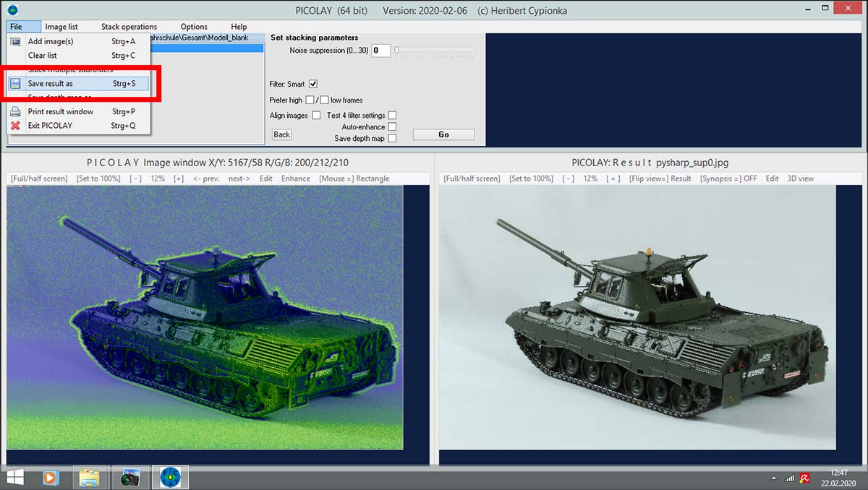The height and width of the screenshot is (490, 868).
Task: Enable the Save depth map checkbox
Action: coord(392,138)
